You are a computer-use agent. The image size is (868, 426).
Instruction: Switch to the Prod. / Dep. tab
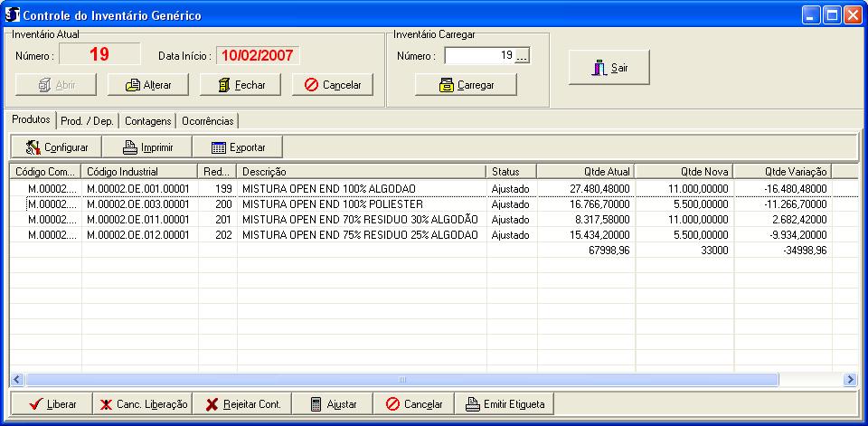pos(87,120)
